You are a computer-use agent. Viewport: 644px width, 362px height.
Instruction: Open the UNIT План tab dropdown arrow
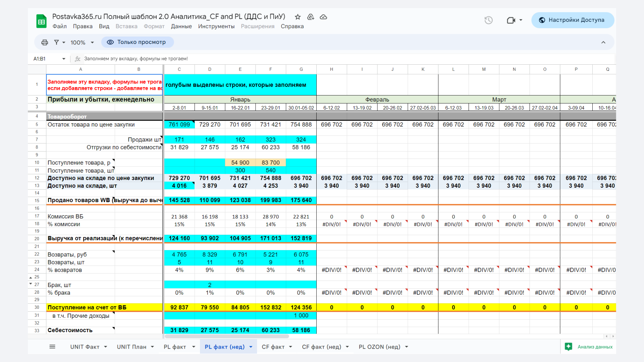click(152, 347)
